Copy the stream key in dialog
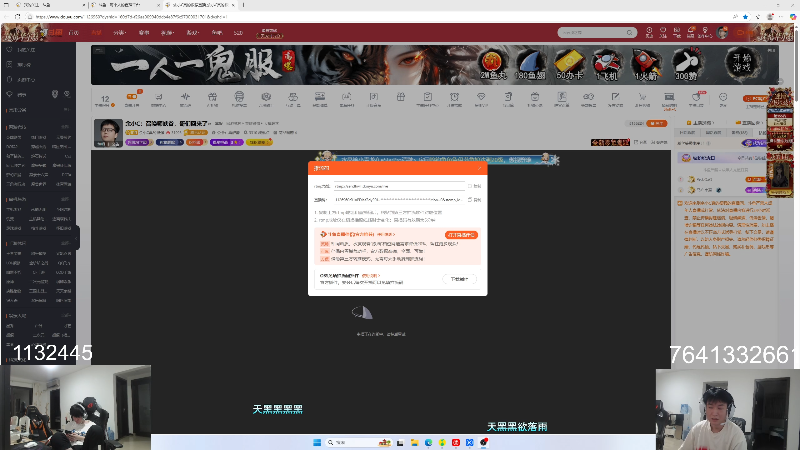This screenshot has height=450, width=800. point(474,199)
